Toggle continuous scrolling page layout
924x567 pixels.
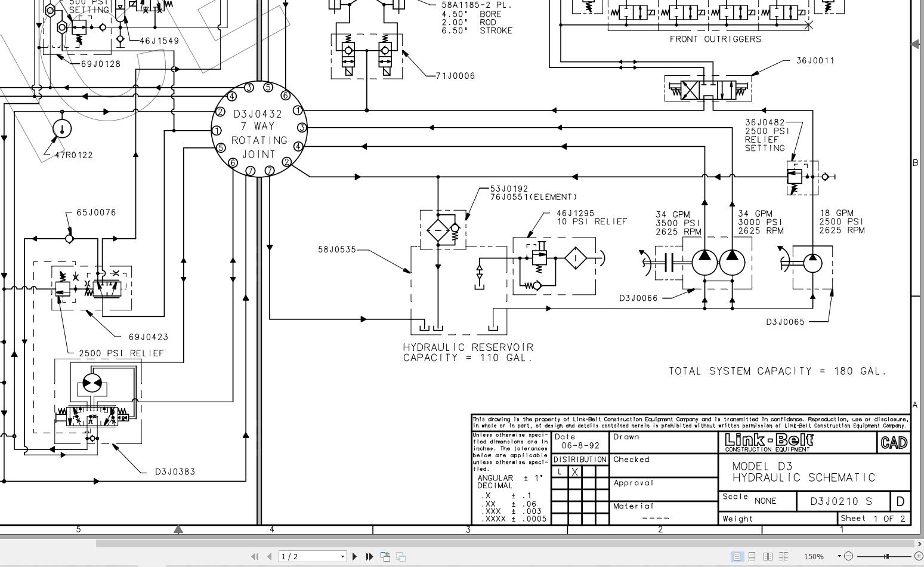(752, 556)
